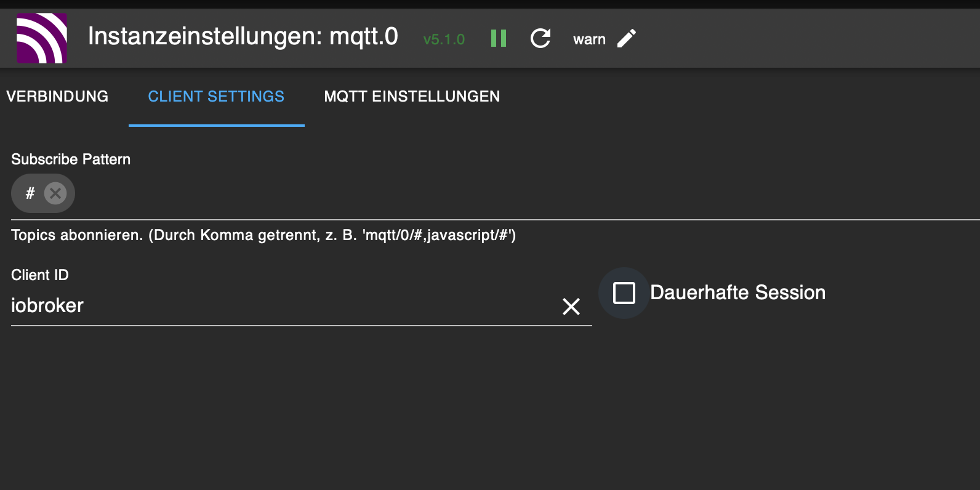
Task: Clear the Client ID field with the X
Action: pos(571,307)
